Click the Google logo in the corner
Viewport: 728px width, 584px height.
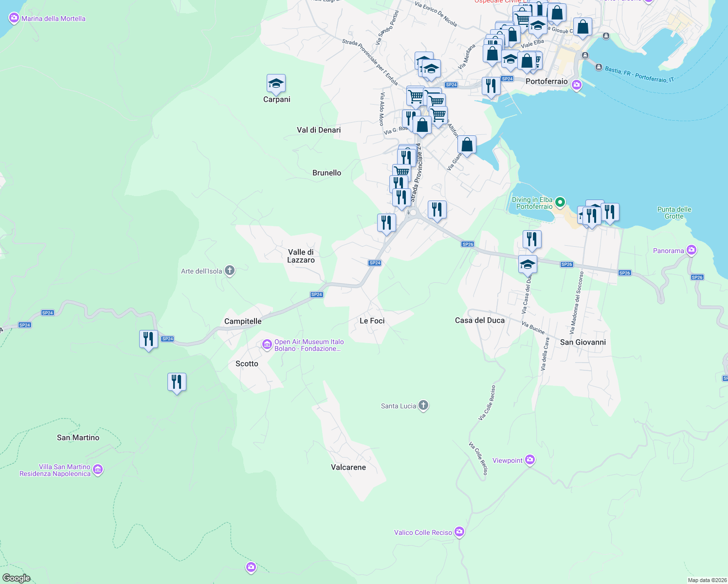(x=17, y=578)
